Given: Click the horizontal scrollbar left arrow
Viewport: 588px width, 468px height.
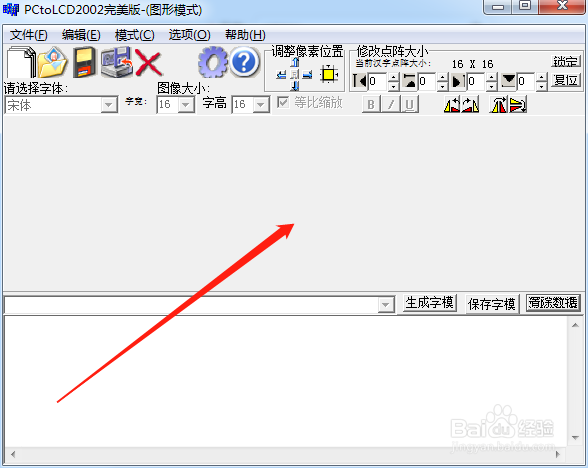Looking at the screenshot, I should point(13,454).
